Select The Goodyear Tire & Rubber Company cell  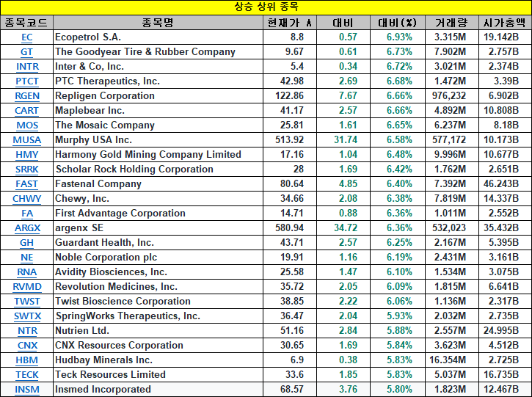(158, 52)
